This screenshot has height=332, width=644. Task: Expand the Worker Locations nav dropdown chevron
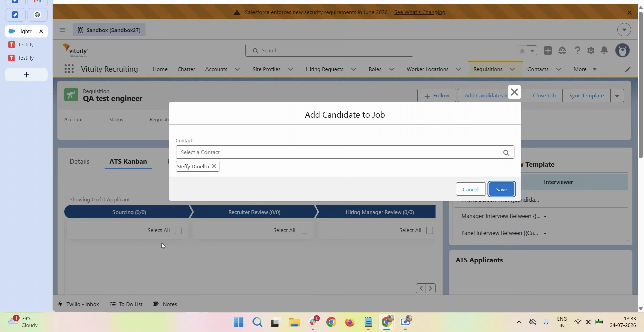[458, 69]
